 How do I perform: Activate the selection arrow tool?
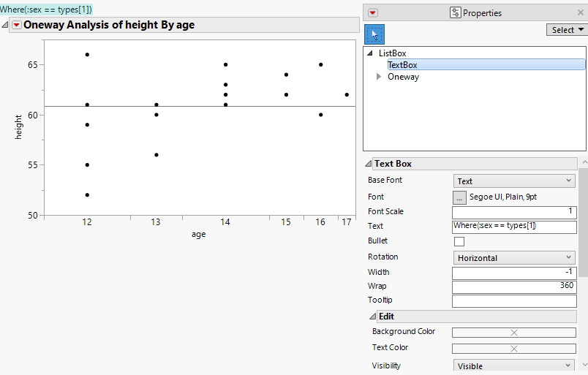pos(374,34)
